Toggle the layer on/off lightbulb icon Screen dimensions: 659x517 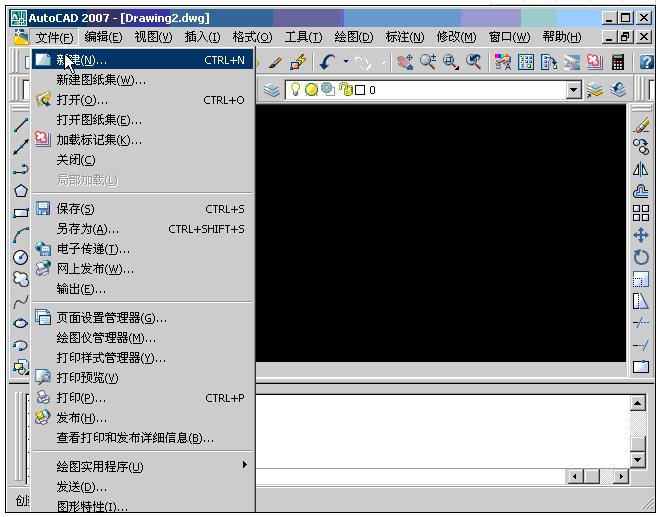click(296, 90)
